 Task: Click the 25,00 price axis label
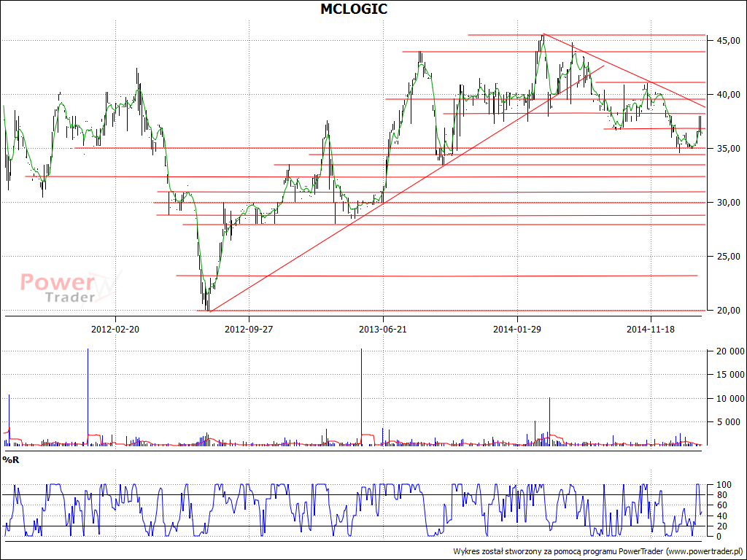pyautogui.click(x=729, y=256)
